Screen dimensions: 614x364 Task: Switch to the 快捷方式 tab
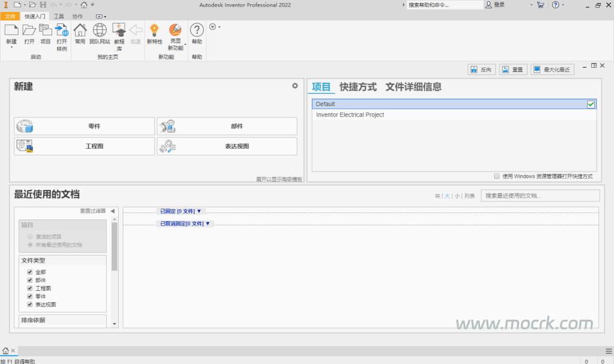click(358, 87)
